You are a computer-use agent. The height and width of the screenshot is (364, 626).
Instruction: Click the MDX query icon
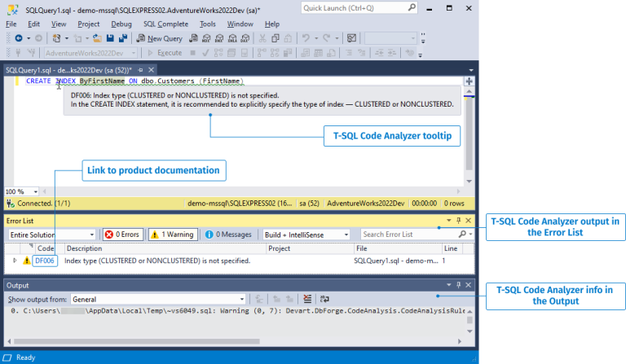click(206, 38)
